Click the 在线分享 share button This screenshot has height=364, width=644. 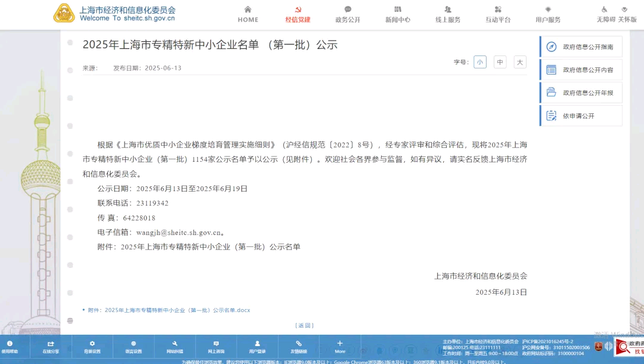coord(51,346)
